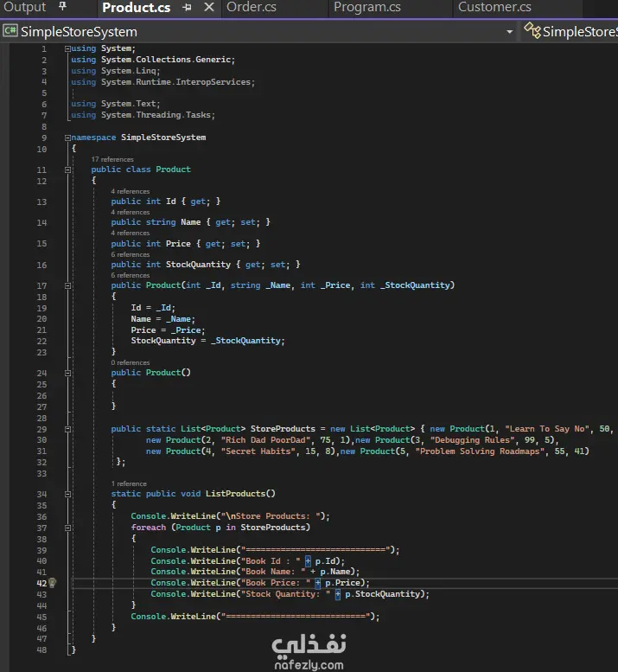
Task: Open the SimpleStoreSystem project combo box
Action: click(258, 31)
